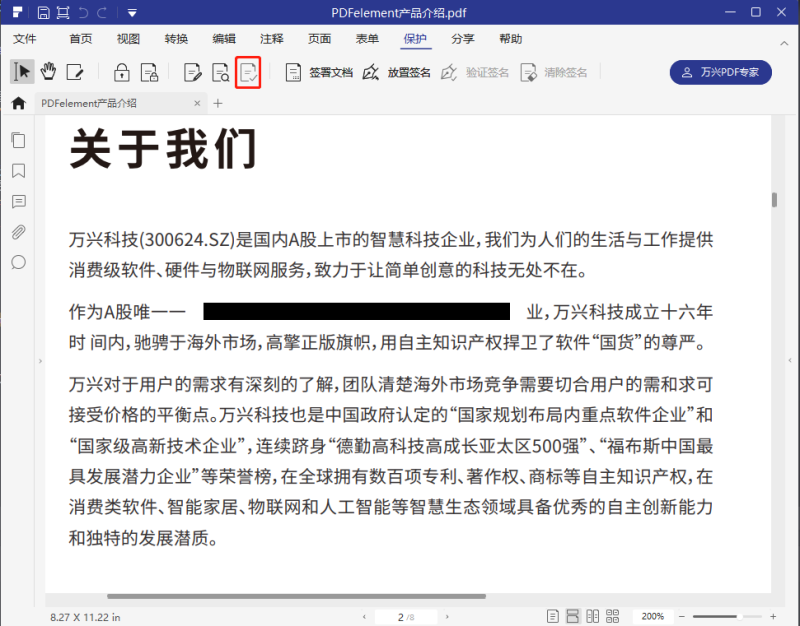This screenshot has height=626, width=800.
Task: Open the bookmarks panel in the left sidebar
Action: [x=18, y=171]
